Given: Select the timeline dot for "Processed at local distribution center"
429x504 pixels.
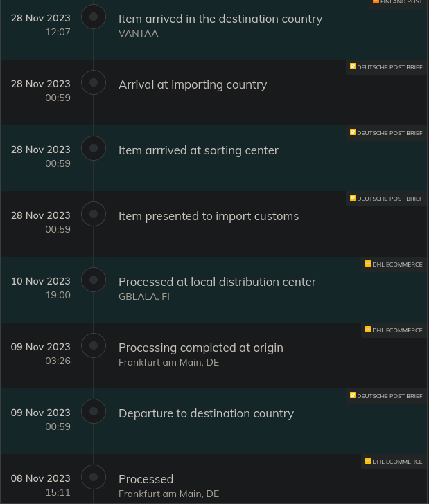Looking at the screenshot, I should click(x=94, y=280).
